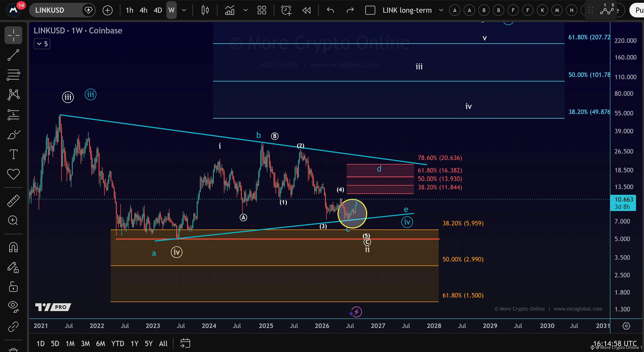The image size is (644, 352).
Task: Select the crosshair cursor tool
Action: (x=13, y=35)
